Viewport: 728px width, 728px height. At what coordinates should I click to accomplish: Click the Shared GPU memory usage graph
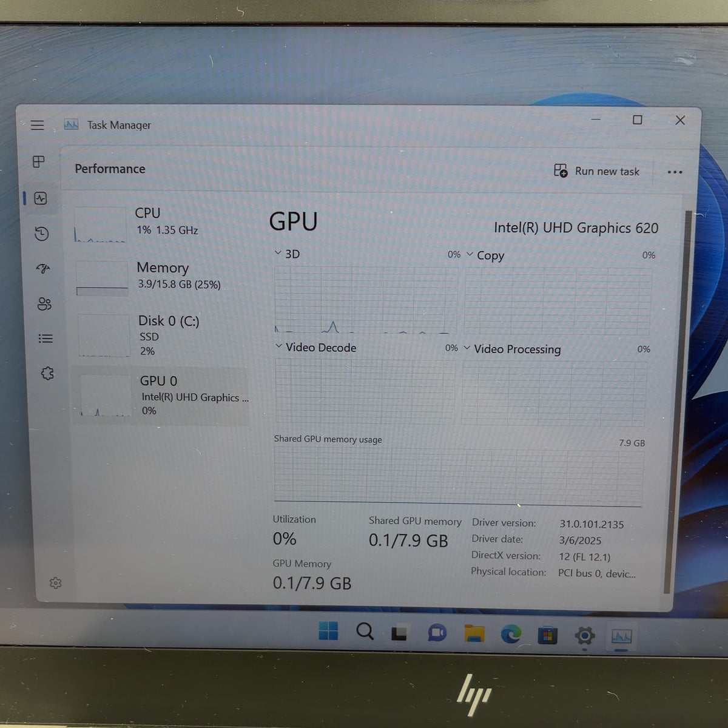point(458,476)
